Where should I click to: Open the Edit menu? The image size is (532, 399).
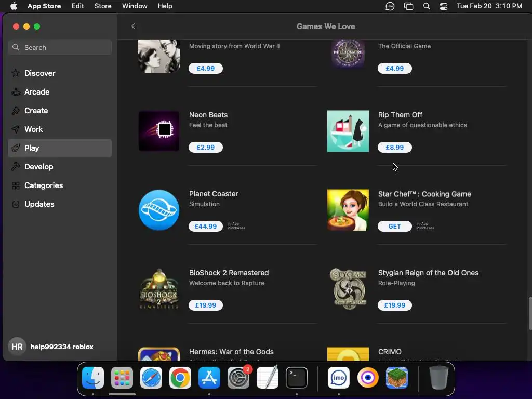pyautogui.click(x=78, y=6)
